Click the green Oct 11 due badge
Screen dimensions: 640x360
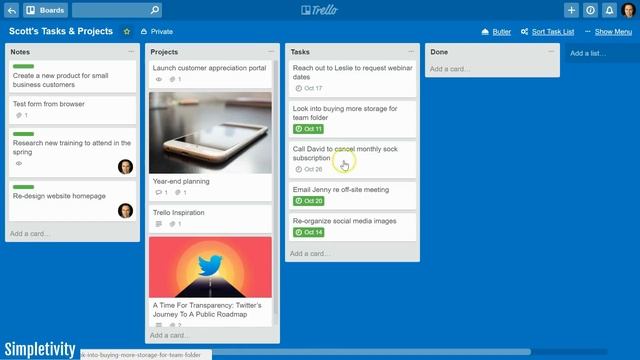click(x=309, y=129)
